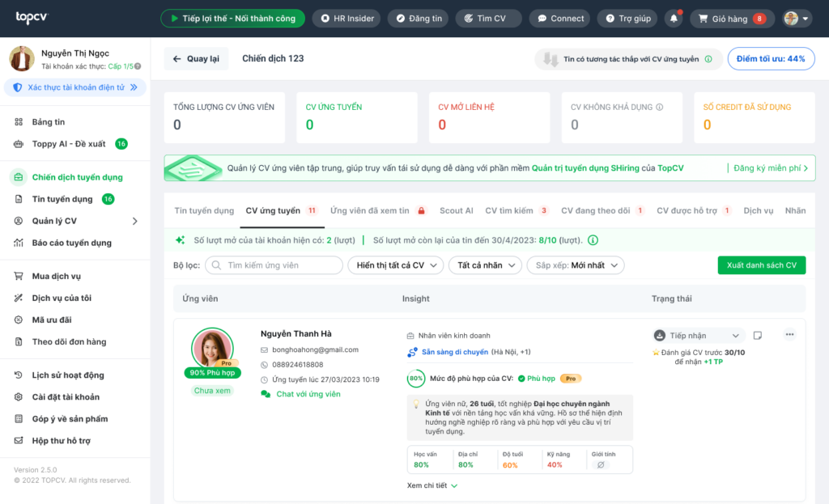The image size is (829, 504).
Task: Switch to the Scout AI tab
Action: [457, 210]
